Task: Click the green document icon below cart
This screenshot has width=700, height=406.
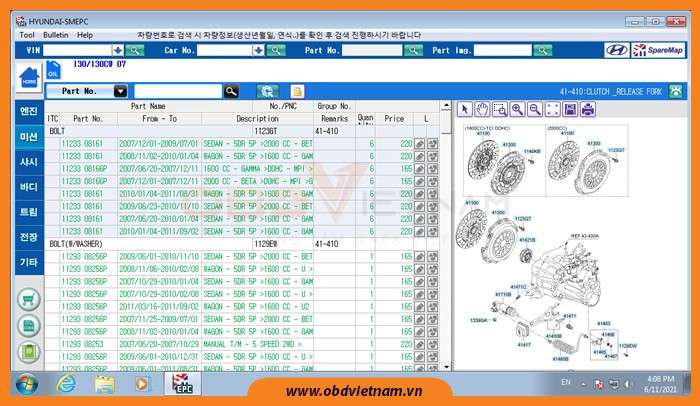Action: [x=29, y=326]
